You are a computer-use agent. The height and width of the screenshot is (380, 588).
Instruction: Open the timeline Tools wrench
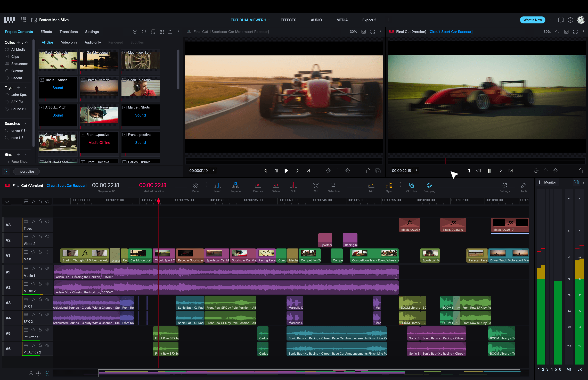(x=524, y=185)
